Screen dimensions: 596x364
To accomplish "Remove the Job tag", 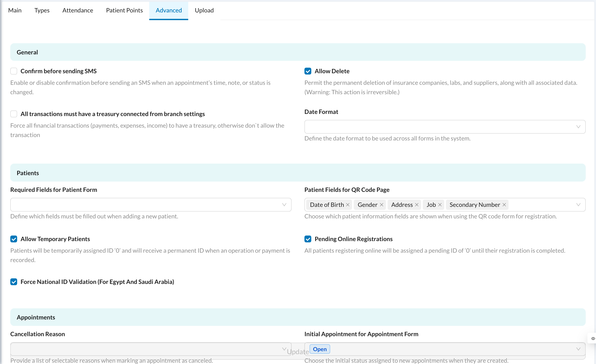I will pyautogui.click(x=440, y=204).
